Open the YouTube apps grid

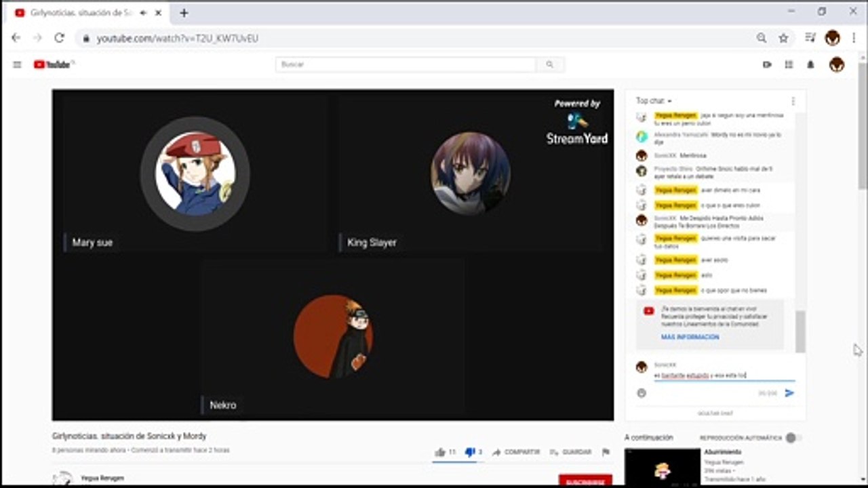click(789, 64)
